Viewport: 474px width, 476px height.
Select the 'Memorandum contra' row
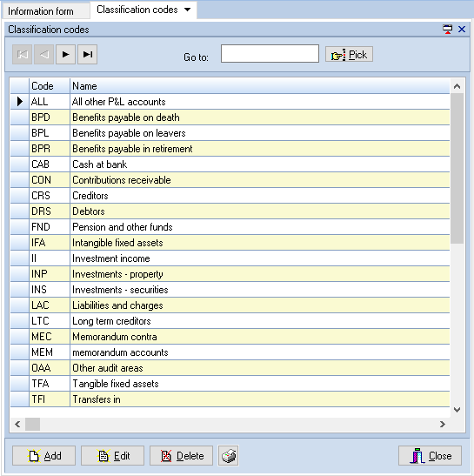[x=230, y=337]
